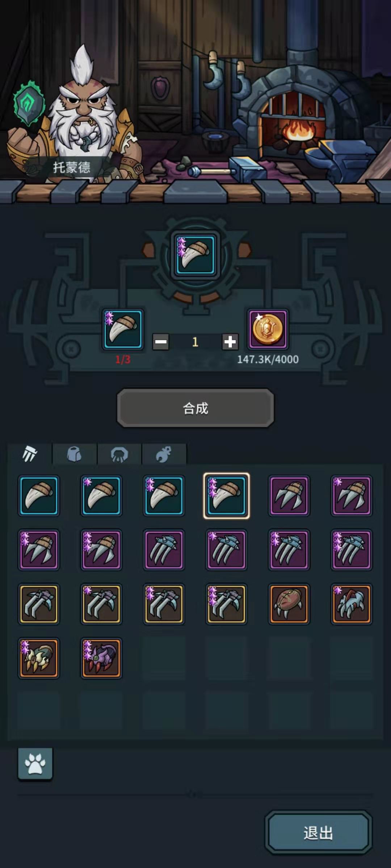Viewport: 391px width, 868px height.
Task: Choose the orange-framed brown shell claw item
Action: (x=289, y=604)
